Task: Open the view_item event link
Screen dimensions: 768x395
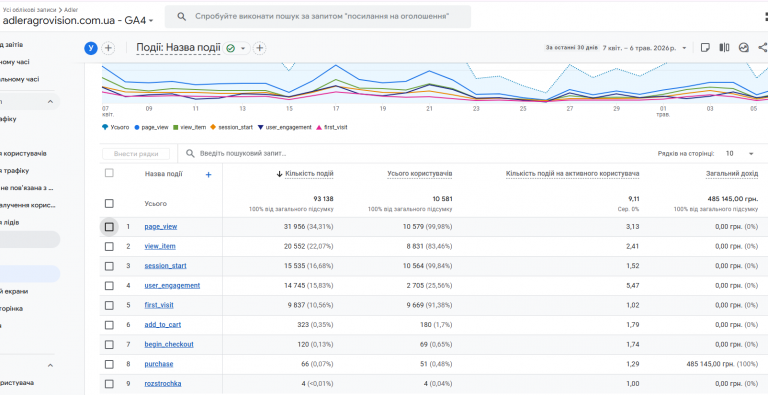Action: coord(160,247)
